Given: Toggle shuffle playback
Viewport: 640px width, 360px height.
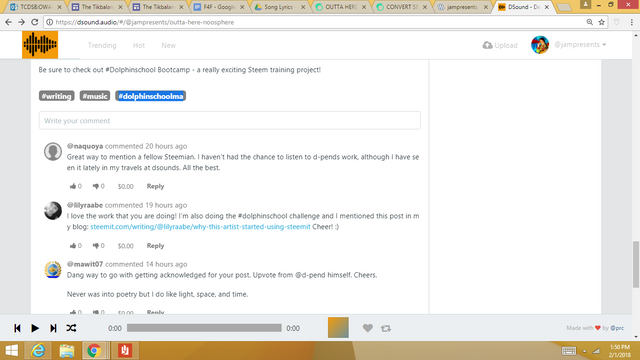Looking at the screenshot, I should pyautogui.click(x=71, y=328).
